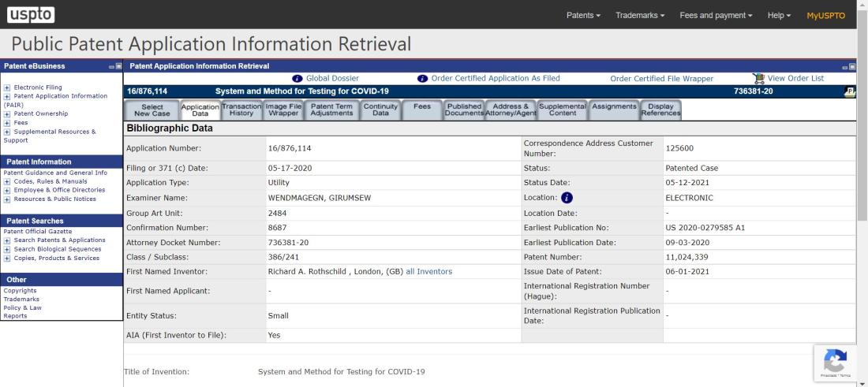
Task: Click the info icon beside Global Dossier
Action: pyautogui.click(x=297, y=79)
